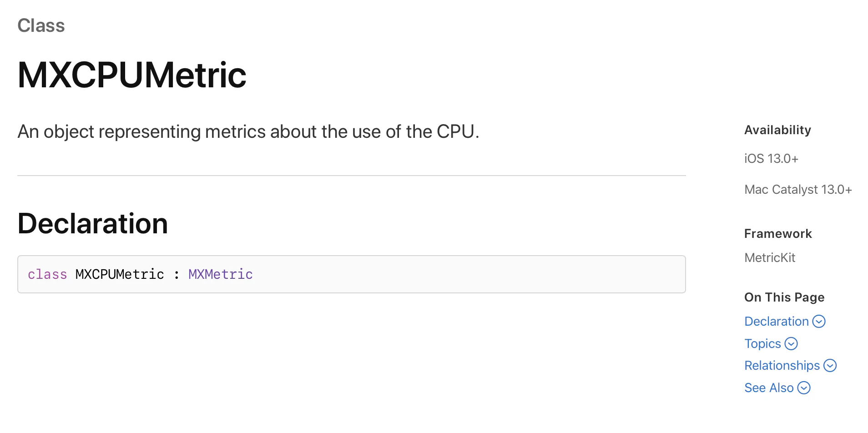The image size is (868, 433).
Task: Click the circled chevron icon beside Declaration
Action: tap(818, 322)
